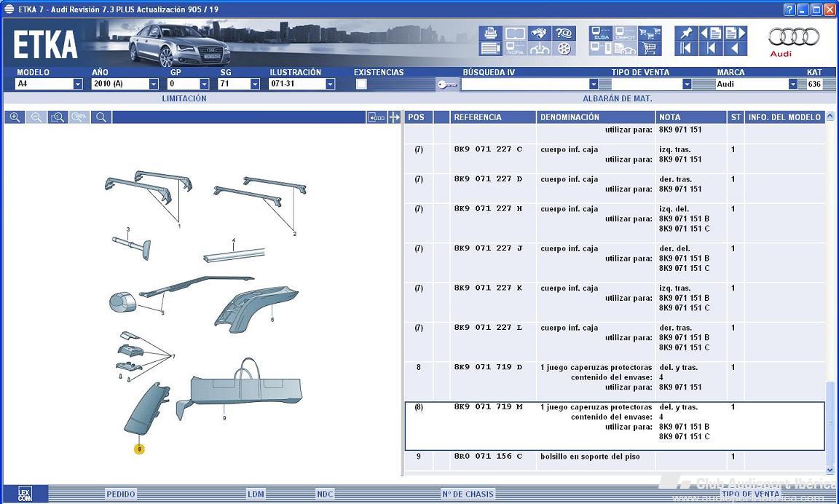Screen dimensions: 839x504
Task: Toggle the Existencias checkbox
Action: tap(361, 84)
